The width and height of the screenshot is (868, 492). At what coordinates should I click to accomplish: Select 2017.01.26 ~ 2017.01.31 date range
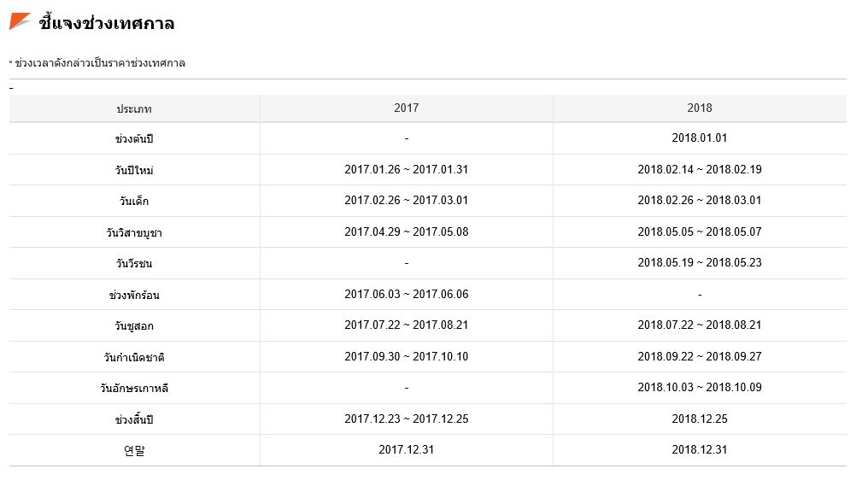click(x=407, y=169)
